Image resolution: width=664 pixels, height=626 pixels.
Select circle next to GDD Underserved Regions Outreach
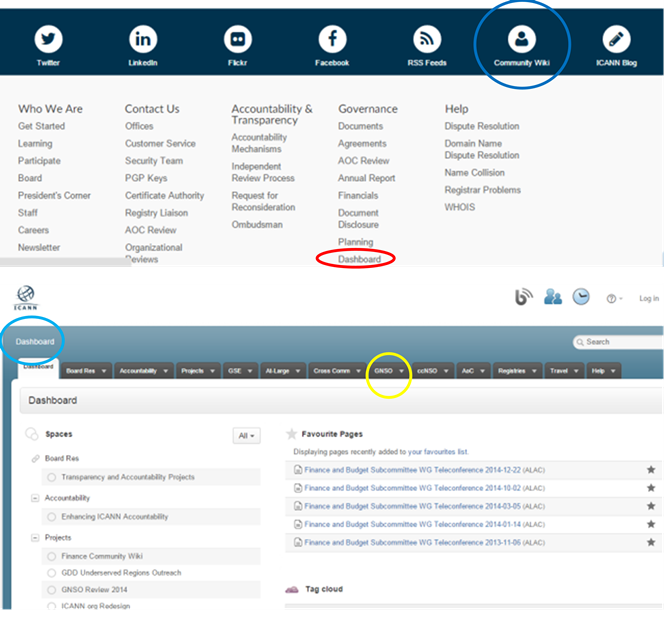click(x=52, y=573)
